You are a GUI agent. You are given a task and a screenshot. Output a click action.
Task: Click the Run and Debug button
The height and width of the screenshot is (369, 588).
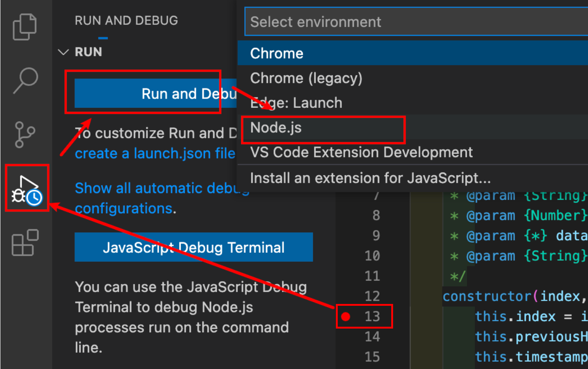point(156,93)
